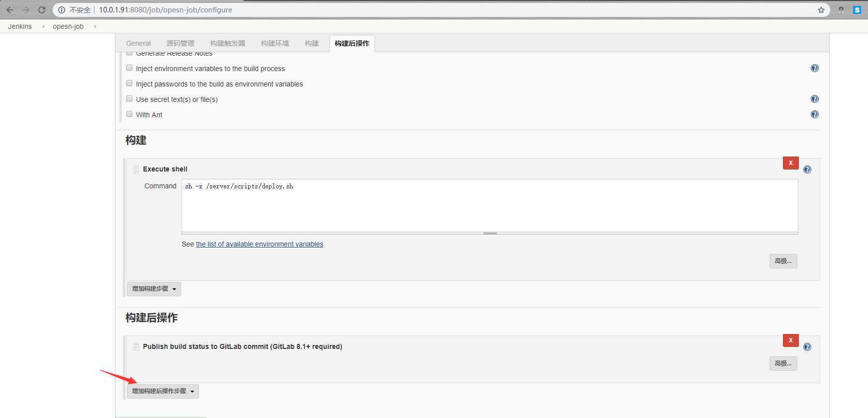View site info icon beside 不安全
The height and width of the screenshot is (418, 868).
point(62,10)
